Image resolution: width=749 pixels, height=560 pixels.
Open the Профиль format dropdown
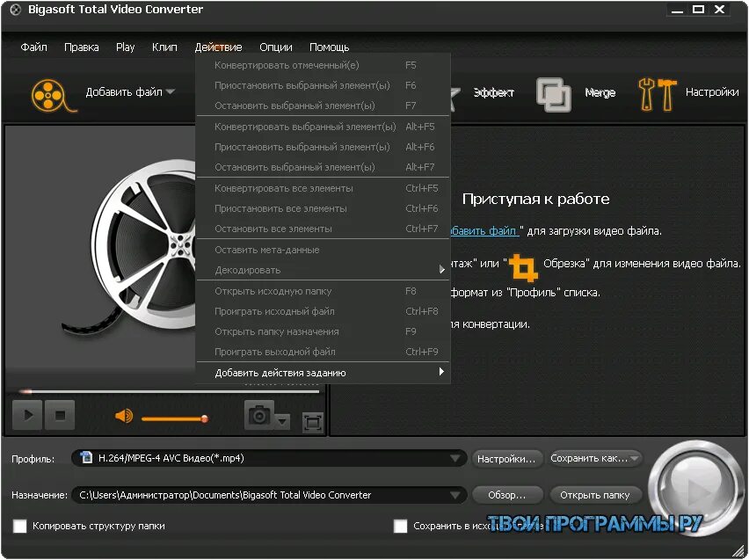click(455, 458)
